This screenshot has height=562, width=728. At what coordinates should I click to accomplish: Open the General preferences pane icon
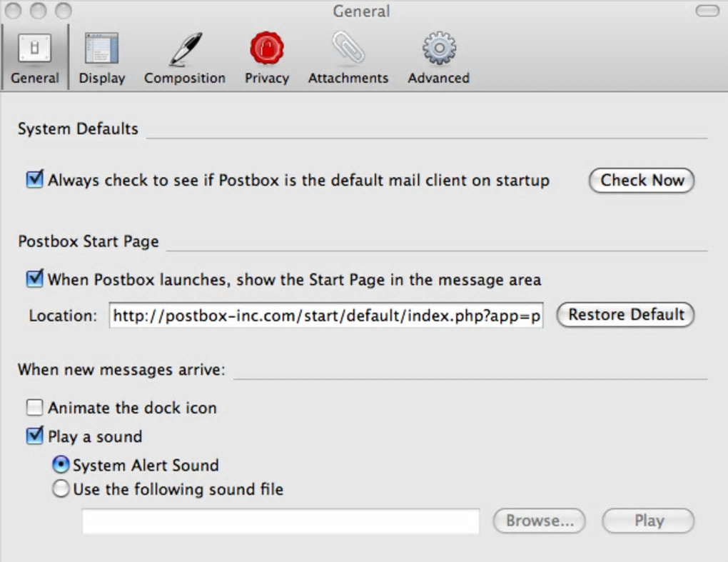34,49
